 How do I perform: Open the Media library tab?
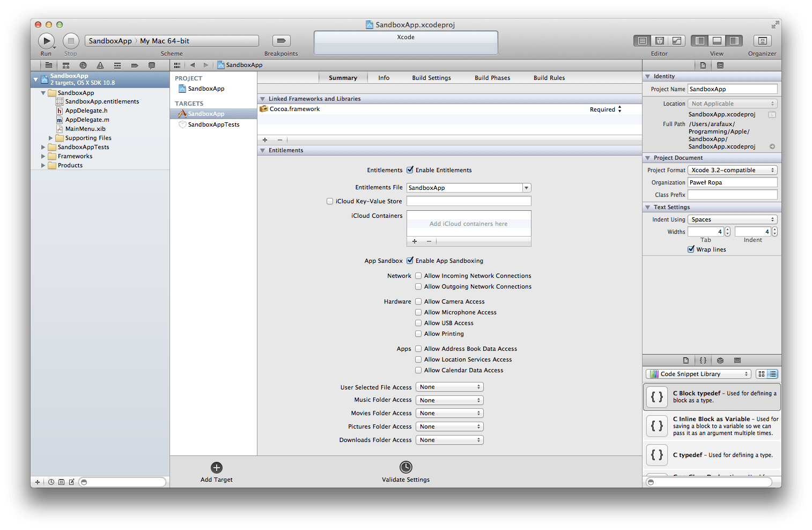pos(737,360)
